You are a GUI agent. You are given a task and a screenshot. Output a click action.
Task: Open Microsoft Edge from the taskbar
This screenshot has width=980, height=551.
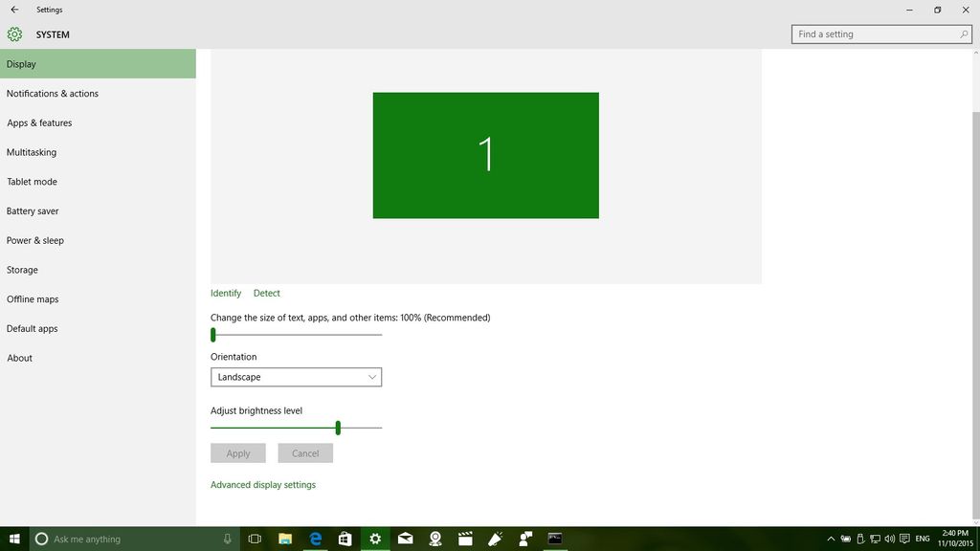tap(315, 539)
